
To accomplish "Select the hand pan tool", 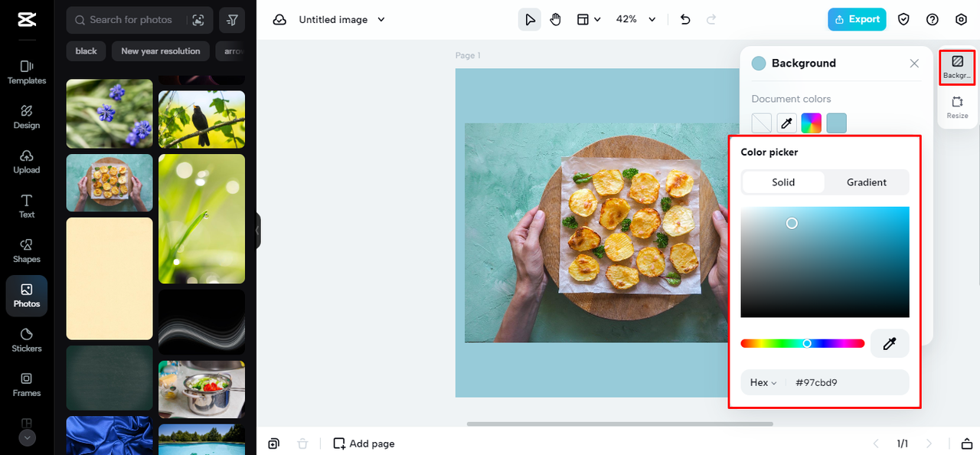I will click(x=556, y=20).
